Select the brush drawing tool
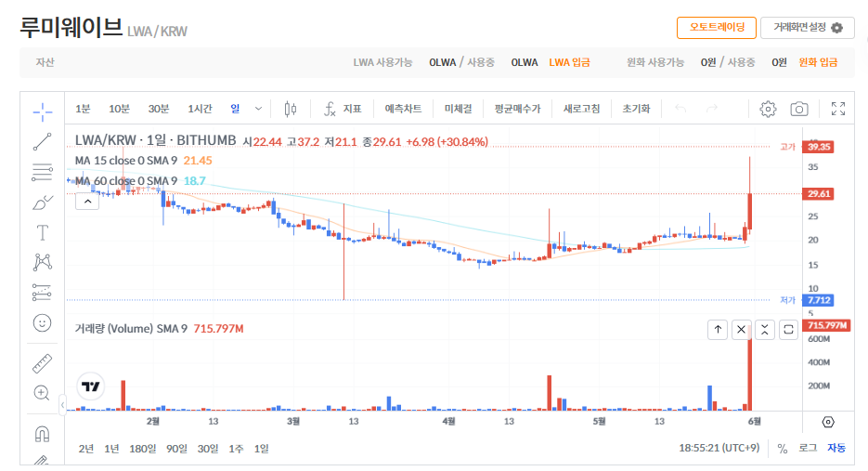868x471 pixels. click(x=42, y=203)
